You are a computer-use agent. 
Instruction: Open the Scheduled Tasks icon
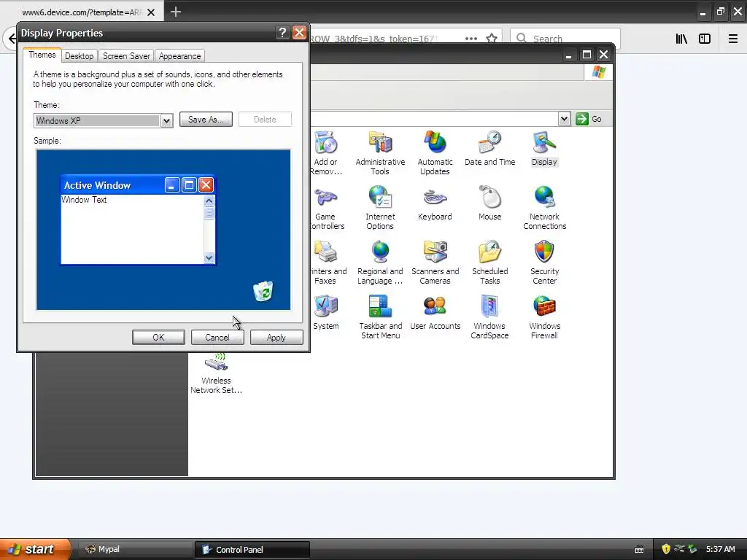click(x=489, y=262)
